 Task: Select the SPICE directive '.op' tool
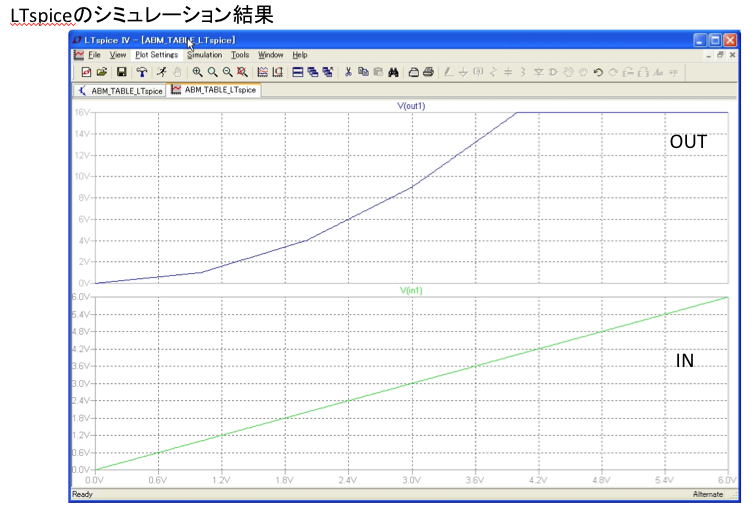674,72
